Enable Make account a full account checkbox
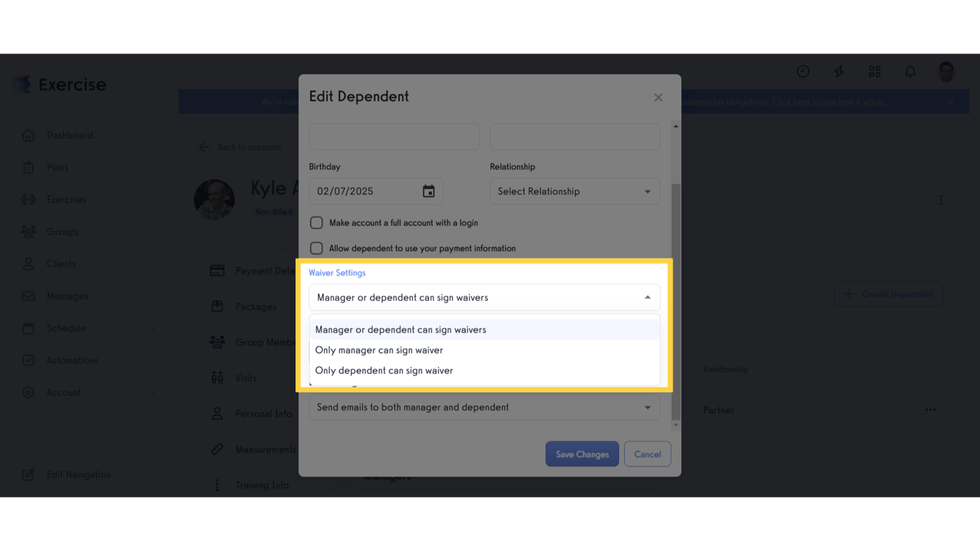980x551 pixels. pyautogui.click(x=316, y=223)
